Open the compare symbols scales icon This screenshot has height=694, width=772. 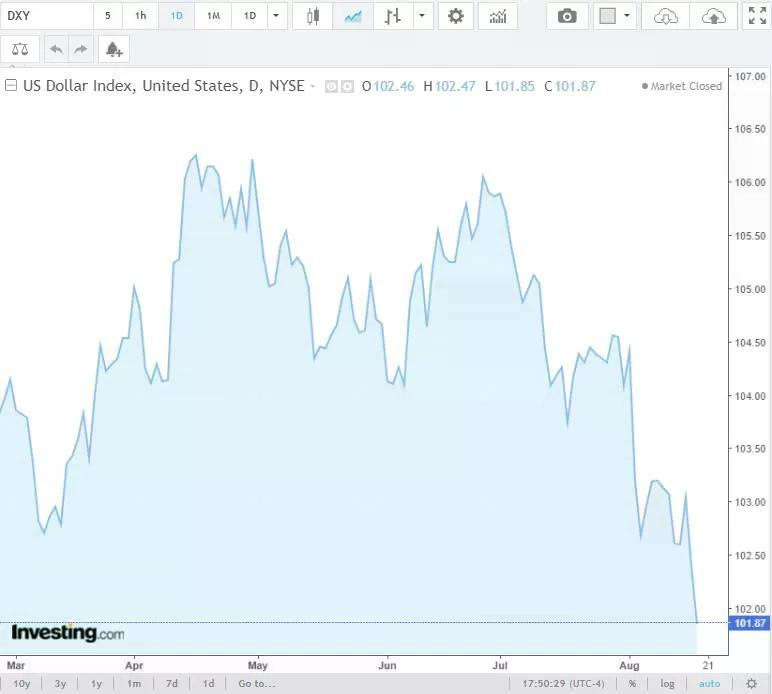20,49
